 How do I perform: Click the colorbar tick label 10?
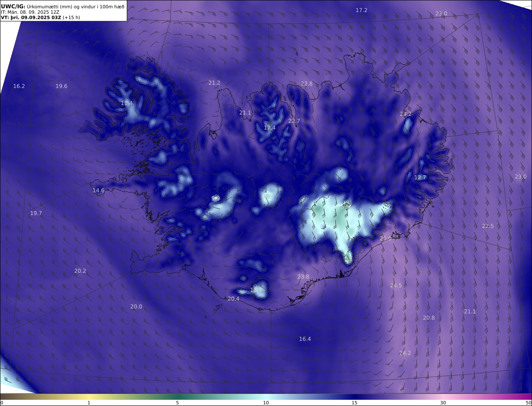click(x=266, y=403)
